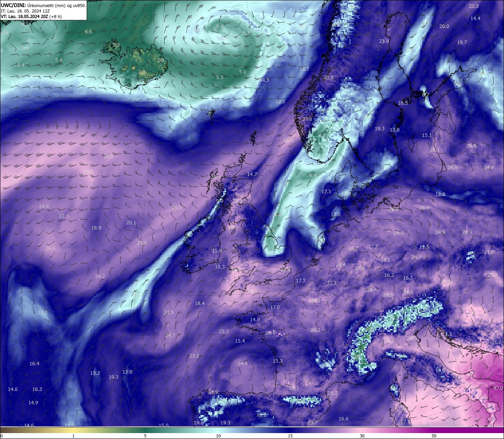
Task: Click the 19.6 value near Portugal
Action: tap(198, 422)
